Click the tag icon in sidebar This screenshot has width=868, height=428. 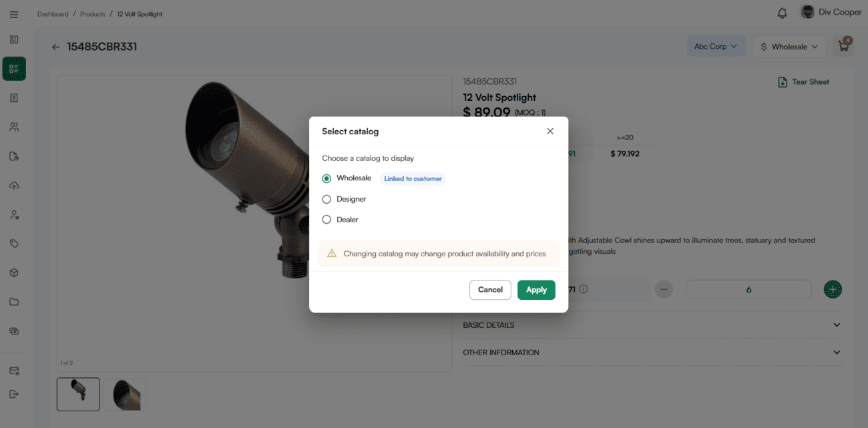(x=14, y=244)
